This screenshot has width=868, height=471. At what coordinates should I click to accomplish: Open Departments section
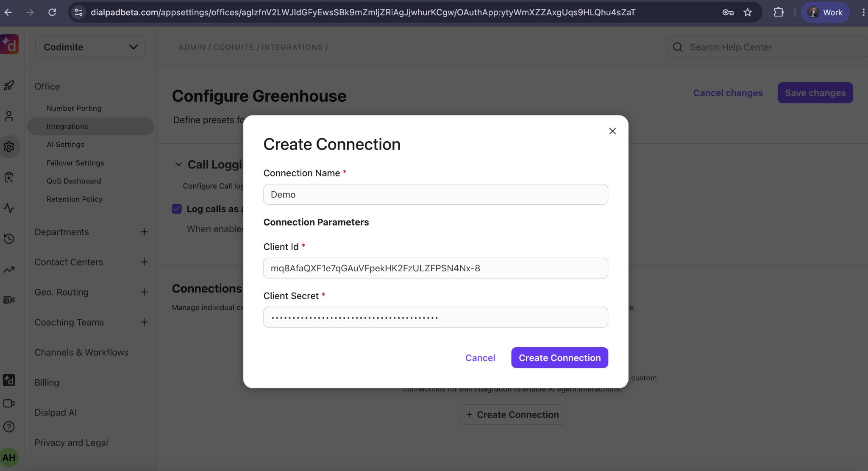61,232
